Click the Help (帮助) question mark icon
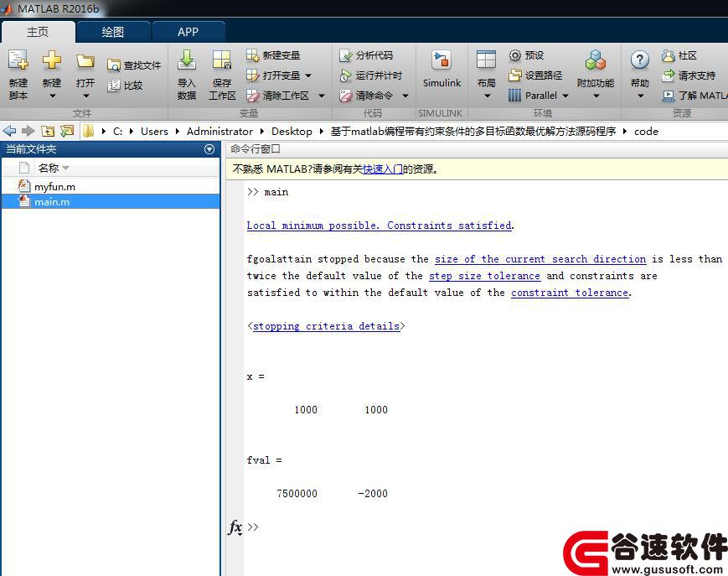This screenshot has height=576, width=728. click(640, 60)
